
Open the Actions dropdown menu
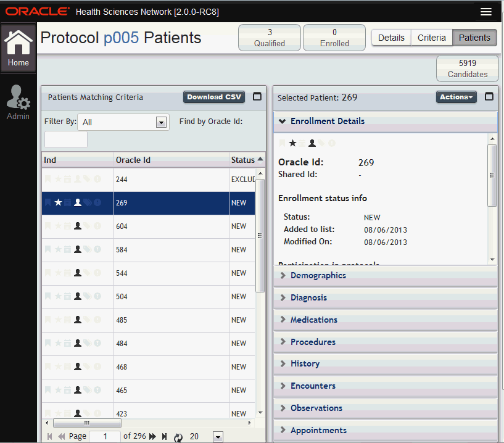pyautogui.click(x=456, y=97)
